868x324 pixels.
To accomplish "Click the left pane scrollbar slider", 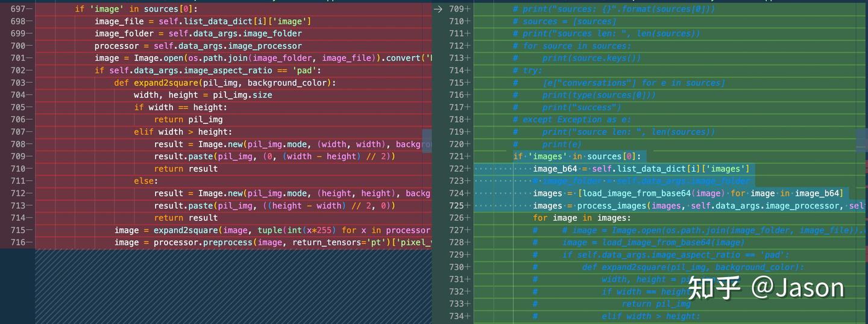I will click(427, 141).
